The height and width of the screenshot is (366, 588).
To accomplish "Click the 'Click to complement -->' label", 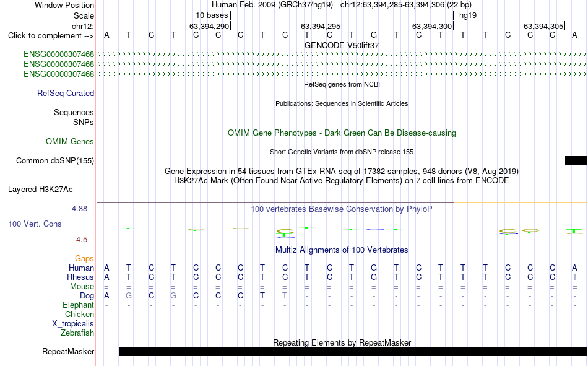I will coord(51,36).
